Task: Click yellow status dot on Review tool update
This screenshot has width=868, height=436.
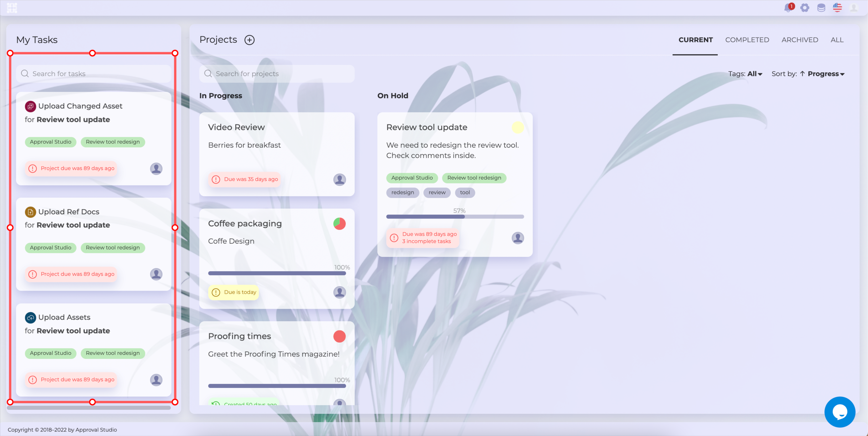Action: coord(518,127)
